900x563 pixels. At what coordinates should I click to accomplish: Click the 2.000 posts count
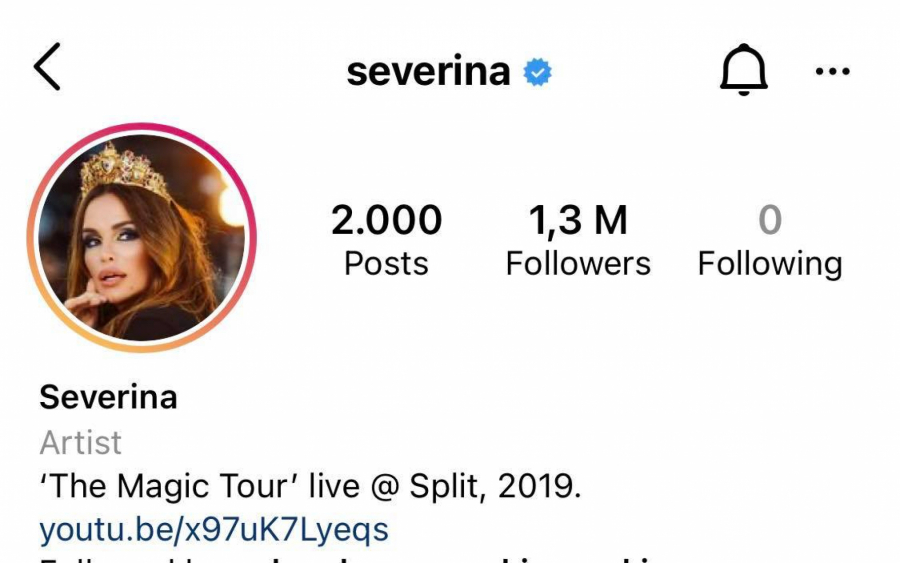pyautogui.click(x=386, y=220)
